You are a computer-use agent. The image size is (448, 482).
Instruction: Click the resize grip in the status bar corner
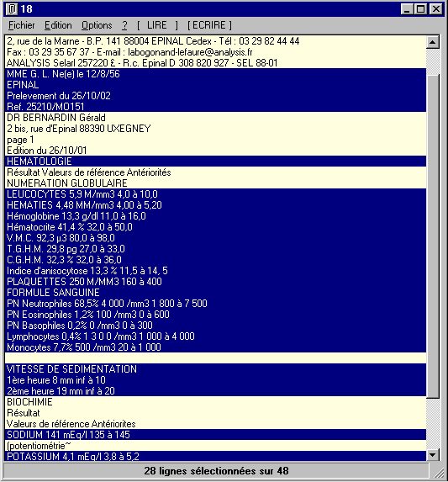(x=440, y=473)
